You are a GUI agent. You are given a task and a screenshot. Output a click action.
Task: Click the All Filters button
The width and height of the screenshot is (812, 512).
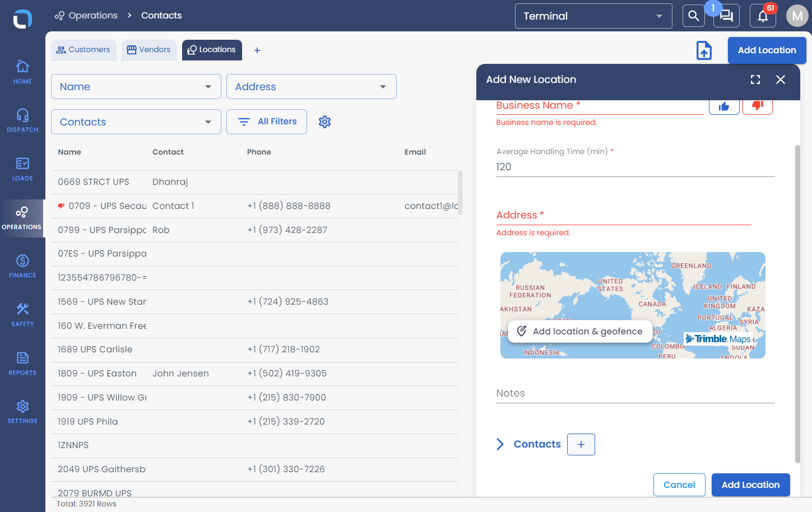click(x=267, y=122)
